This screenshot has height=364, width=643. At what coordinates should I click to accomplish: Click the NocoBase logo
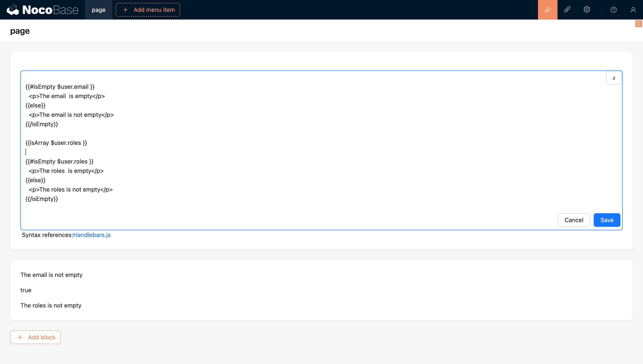43,10
